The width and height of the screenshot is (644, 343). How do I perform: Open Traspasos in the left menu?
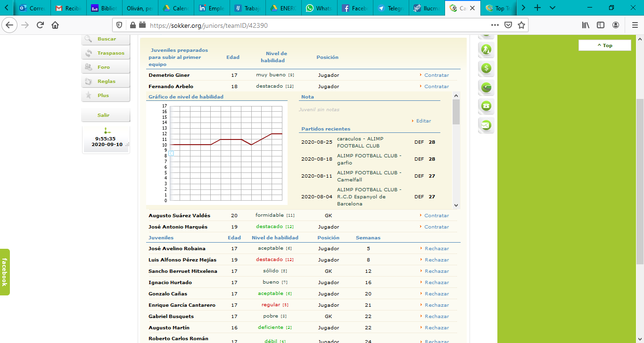110,53
